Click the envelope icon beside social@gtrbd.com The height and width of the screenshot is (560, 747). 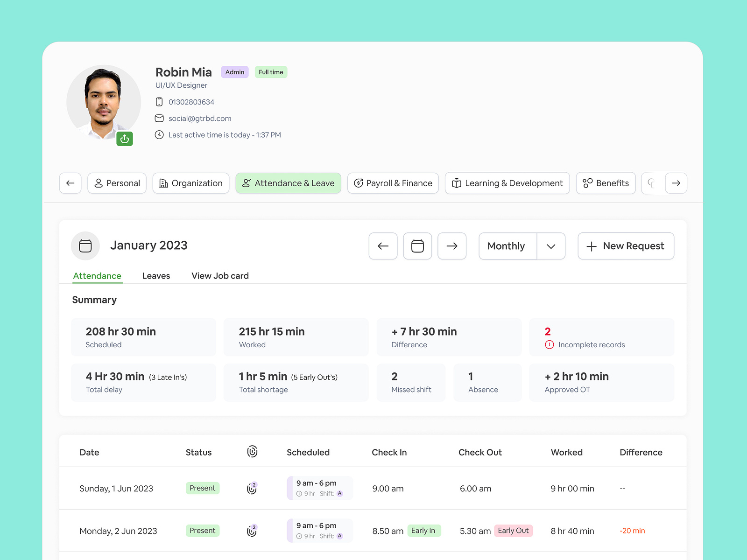[159, 118]
